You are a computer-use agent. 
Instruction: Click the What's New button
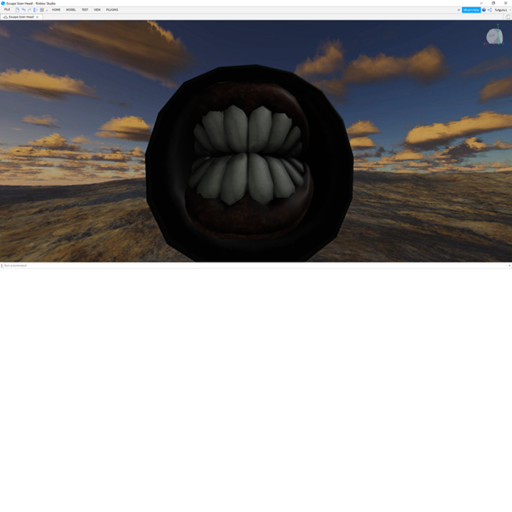point(471,10)
